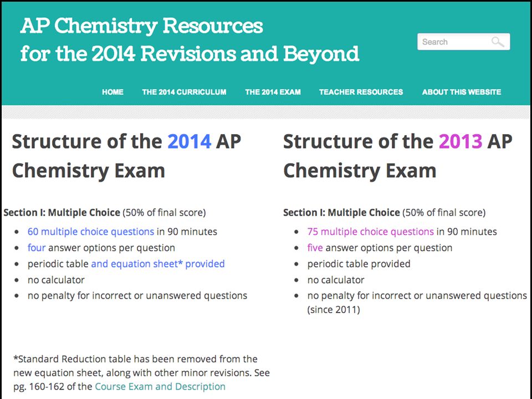Image resolution: width=532 pixels, height=399 pixels.
Task: Select TEACHER RESOURCES in the navigation bar
Action: click(361, 92)
